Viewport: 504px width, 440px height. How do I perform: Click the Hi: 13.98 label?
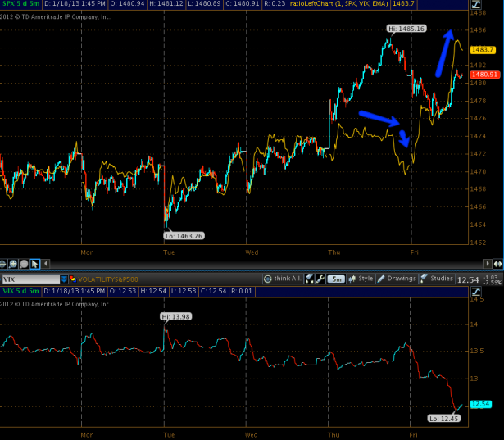(176, 316)
